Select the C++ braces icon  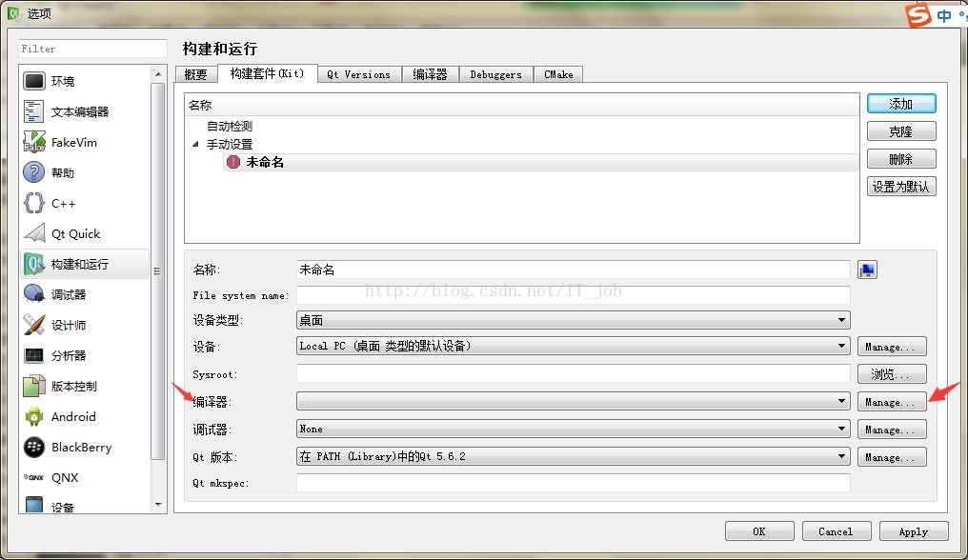point(34,203)
